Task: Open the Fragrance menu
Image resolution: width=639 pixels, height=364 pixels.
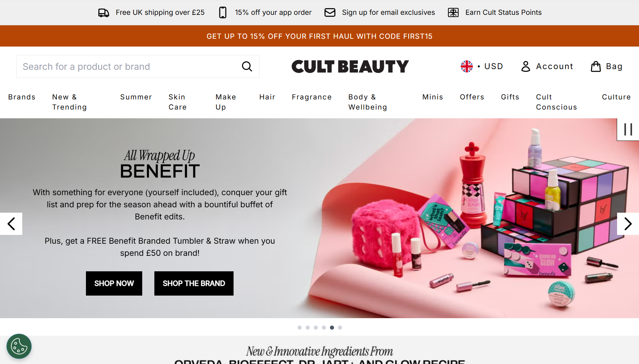Action: (312, 97)
